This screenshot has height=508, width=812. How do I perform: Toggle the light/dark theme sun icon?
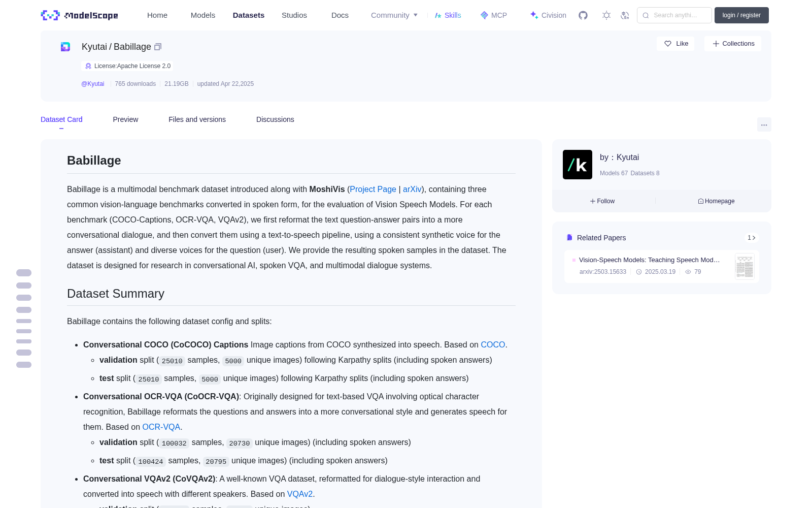[606, 15]
